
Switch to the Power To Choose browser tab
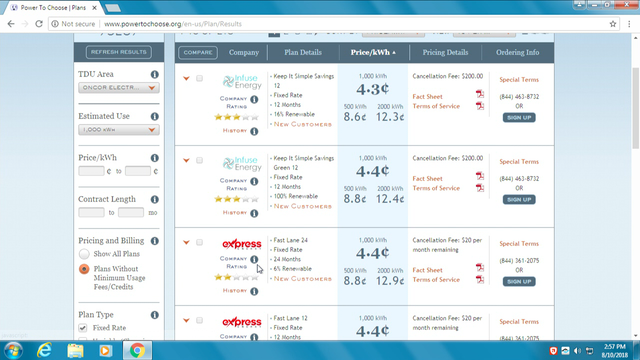(x=53, y=8)
